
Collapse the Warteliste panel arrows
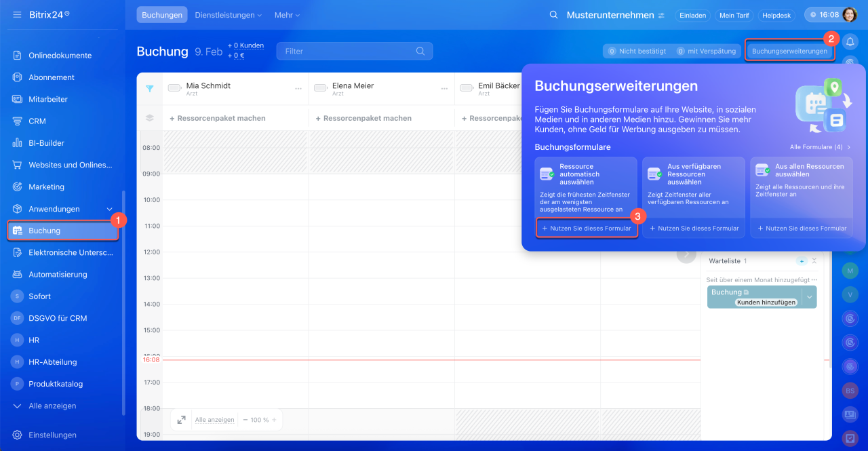coord(814,261)
